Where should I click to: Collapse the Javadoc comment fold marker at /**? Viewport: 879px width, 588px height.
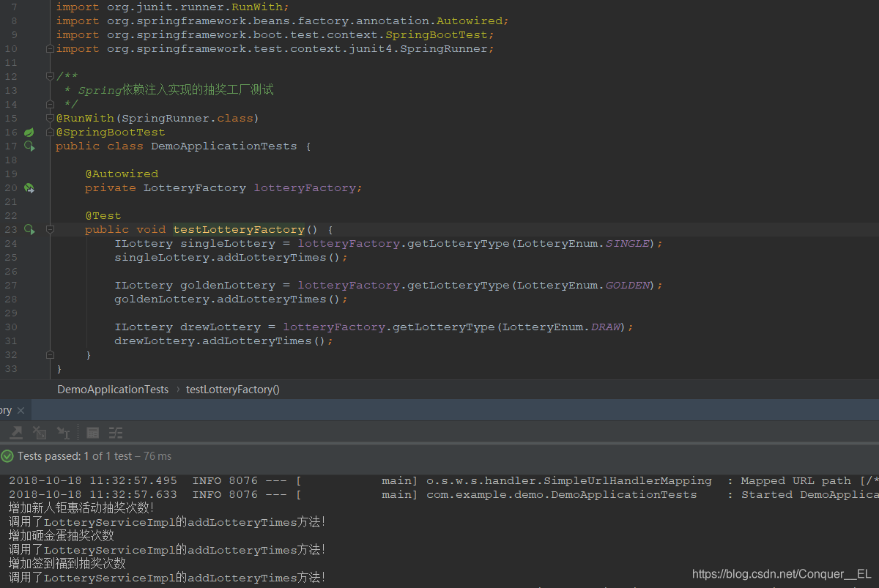[x=50, y=77]
